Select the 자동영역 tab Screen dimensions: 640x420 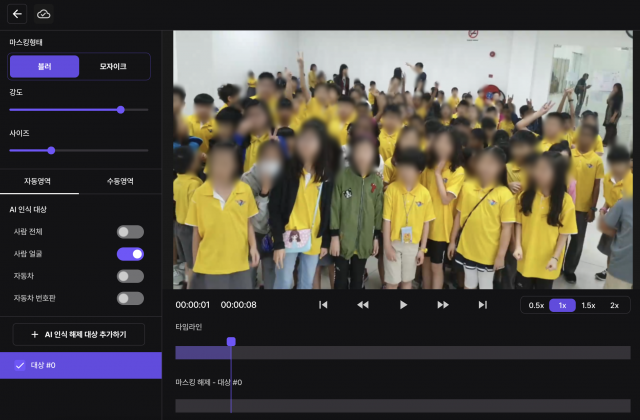(39, 182)
